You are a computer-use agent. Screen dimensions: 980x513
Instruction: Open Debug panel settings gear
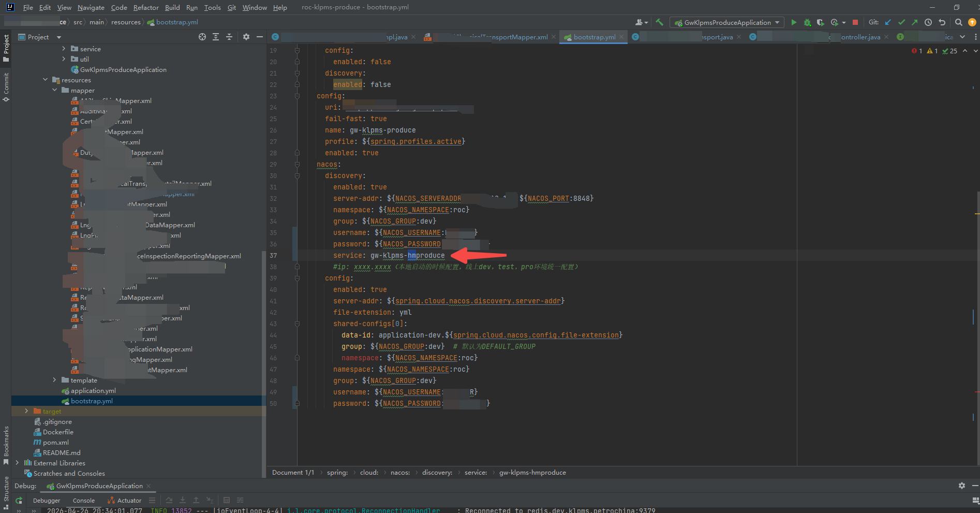[x=962, y=486]
